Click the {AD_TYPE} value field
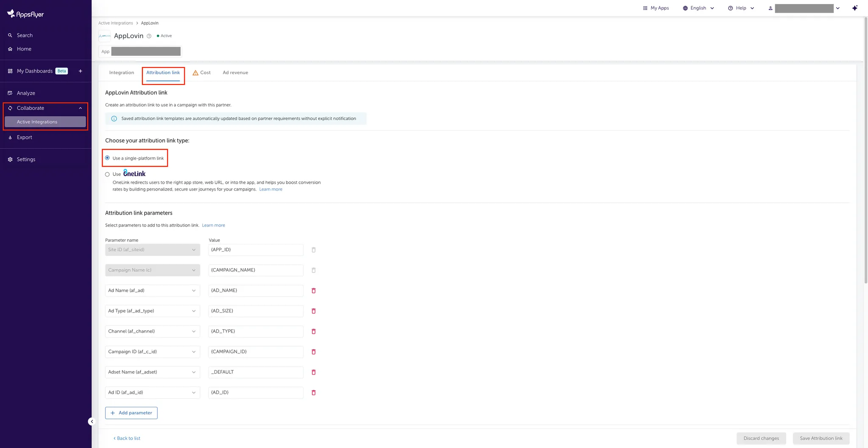 [256, 331]
